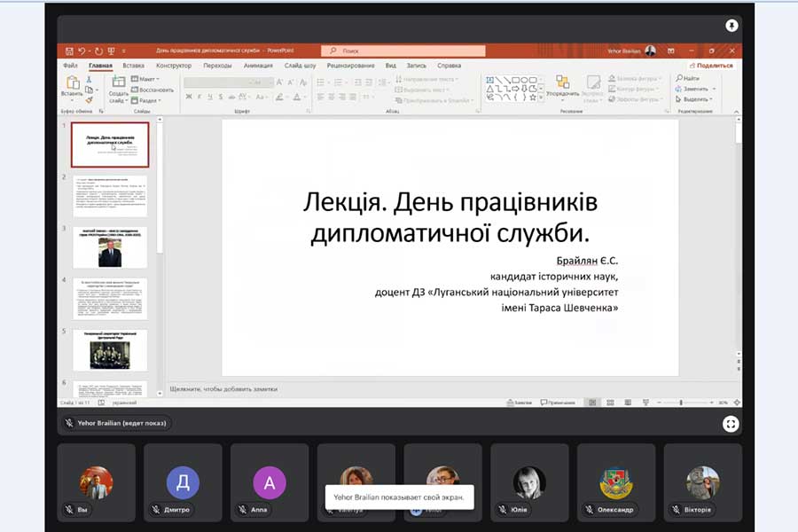Toggle the Notes (Заметки) pane button
This screenshot has width=798, height=532.
tap(518, 403)
